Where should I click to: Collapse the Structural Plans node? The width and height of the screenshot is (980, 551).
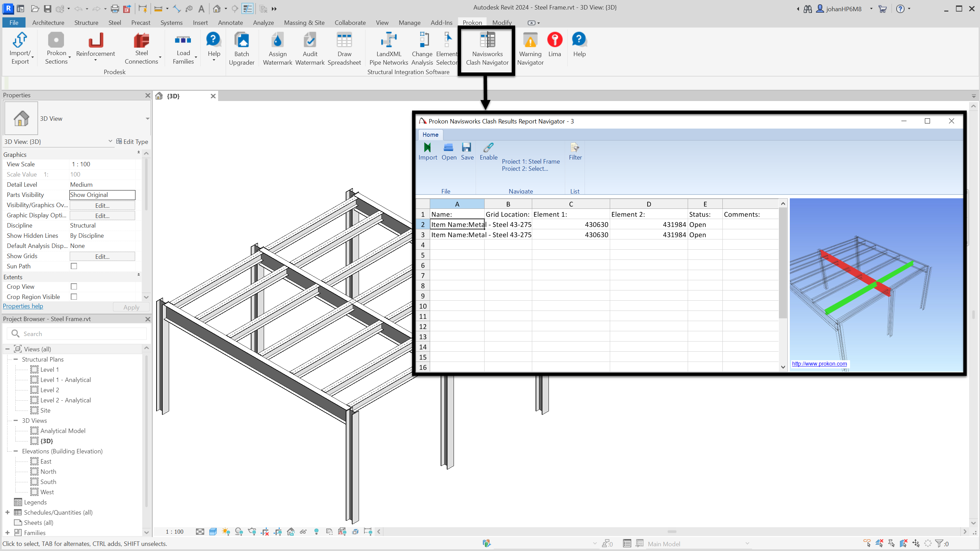click(x=16, y=359)
